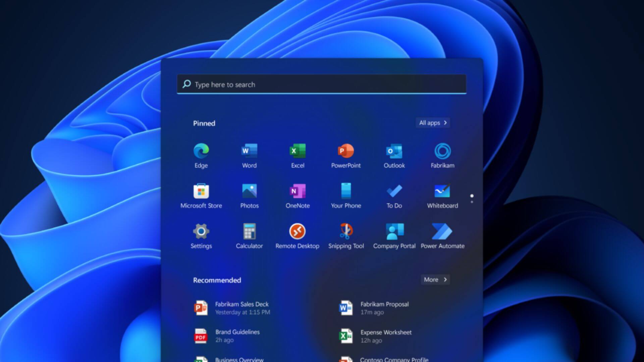This screenshot has height=362, width=644.
Task: Open Fabrikam Sales Deck PowerPoint file icon
Action: 201,308
